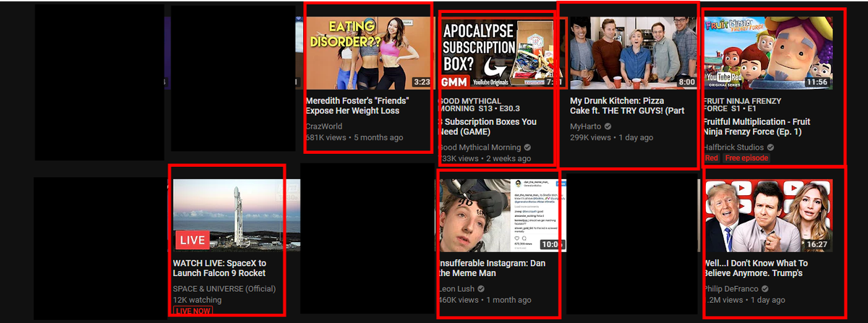This screenshot has height=323, width=868.
Task: Click the "460K views • 1 month ago" text
Action: (485, 300)
